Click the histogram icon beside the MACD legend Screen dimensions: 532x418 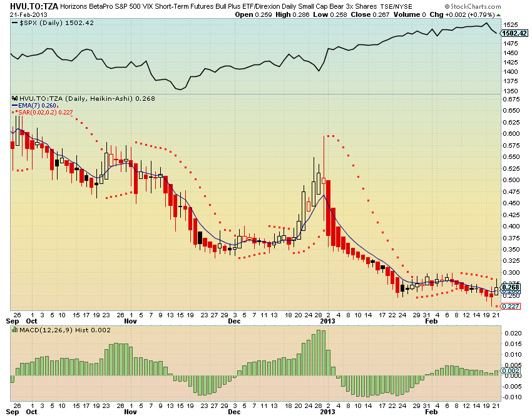[14, 330]
